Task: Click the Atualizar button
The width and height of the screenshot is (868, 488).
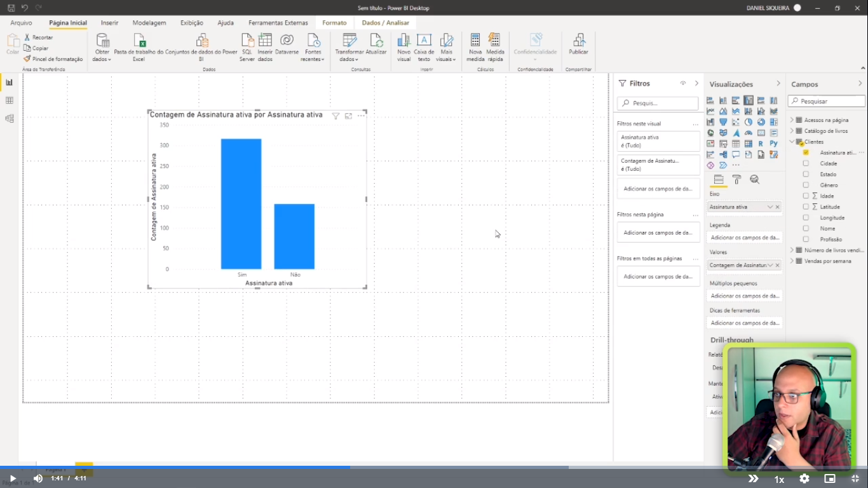Action: coord(376,44)
